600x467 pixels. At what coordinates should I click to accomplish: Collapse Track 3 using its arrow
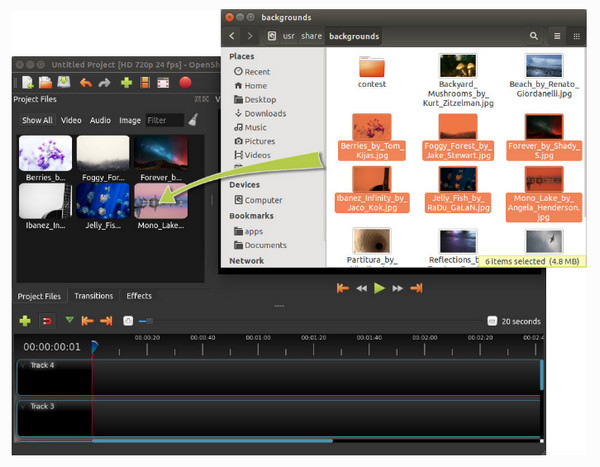[x=23, y=406]
